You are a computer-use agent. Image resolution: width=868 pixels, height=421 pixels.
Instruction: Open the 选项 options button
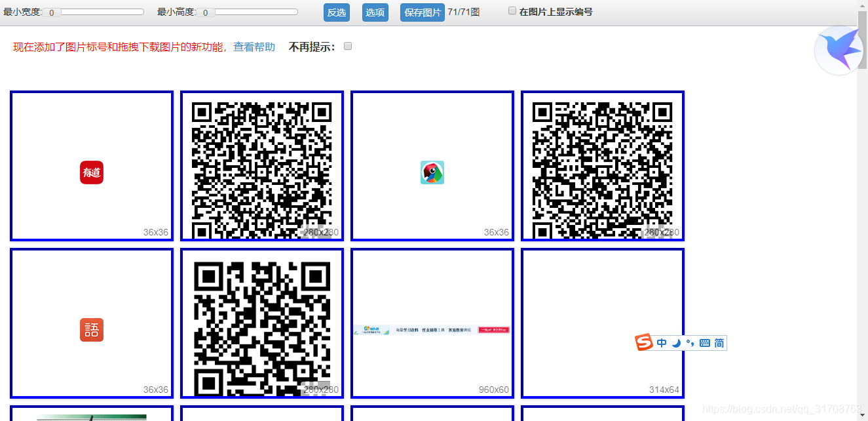375,12
